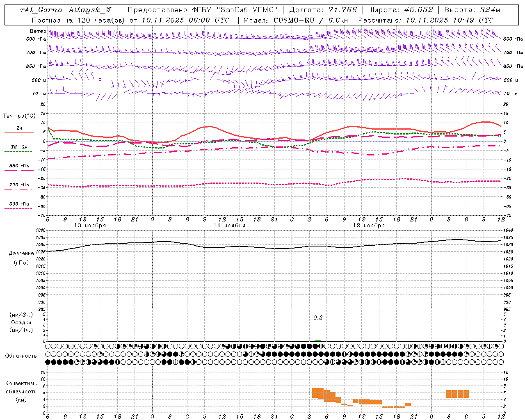Click the latitude value Широта: 45.052
The width and height of the screenshot is (525, 420).
point(400,10)
